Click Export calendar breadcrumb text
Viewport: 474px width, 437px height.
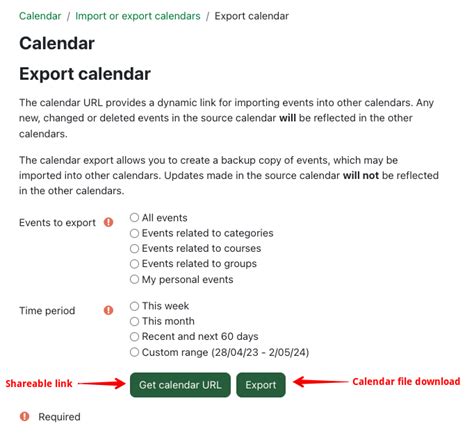point(252,16)
